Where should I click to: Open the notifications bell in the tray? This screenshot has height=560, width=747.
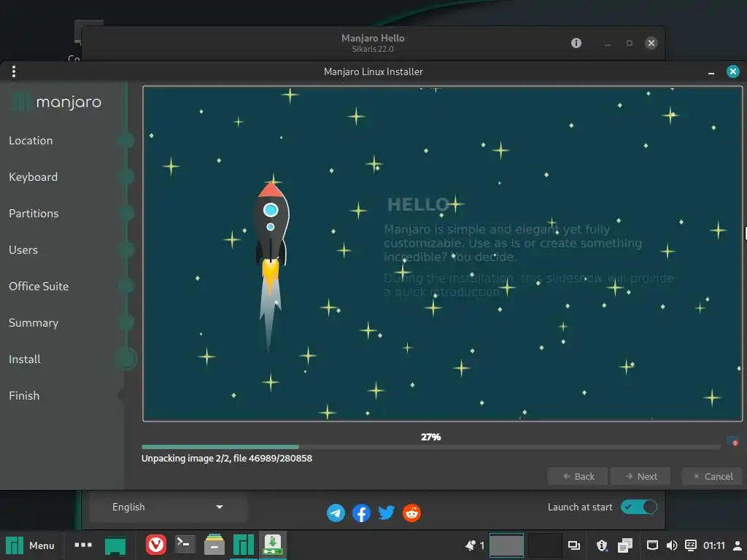click(x=471, y=545)
